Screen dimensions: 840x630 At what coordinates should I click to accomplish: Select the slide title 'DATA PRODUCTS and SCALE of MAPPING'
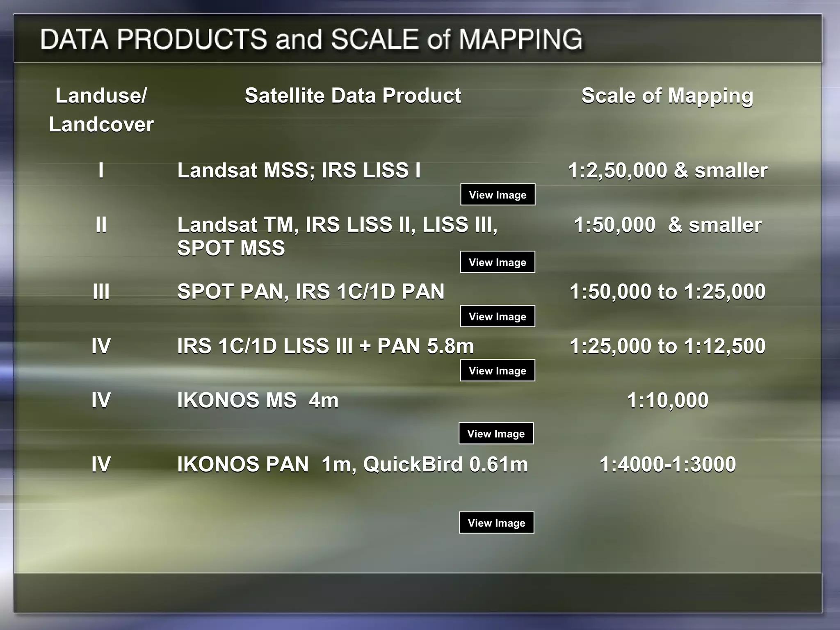[x=311, y=39]
